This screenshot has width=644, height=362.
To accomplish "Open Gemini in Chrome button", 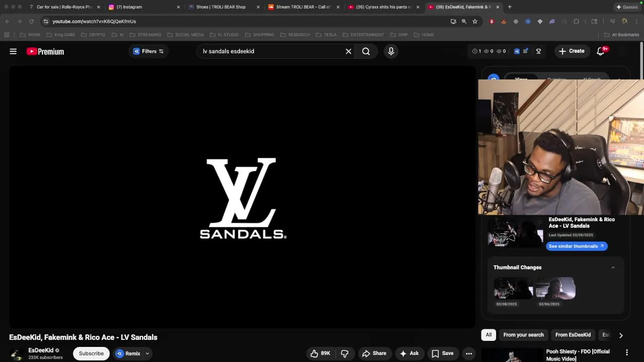I will 627,7.
